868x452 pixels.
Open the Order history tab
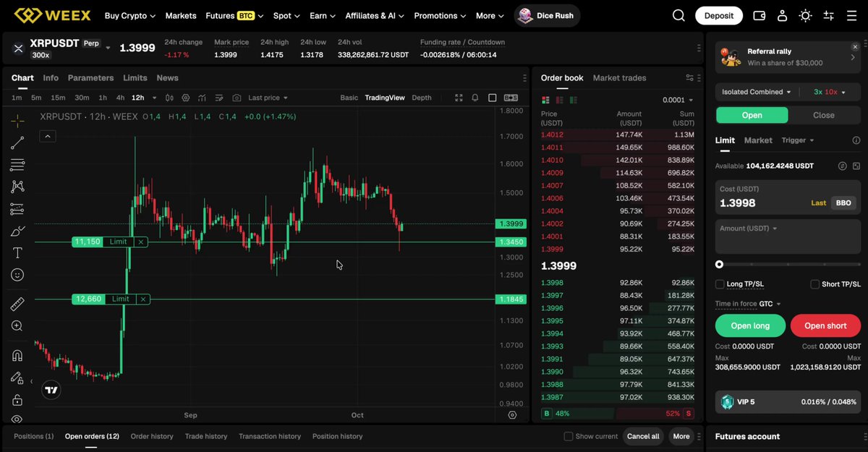point(152,436)
